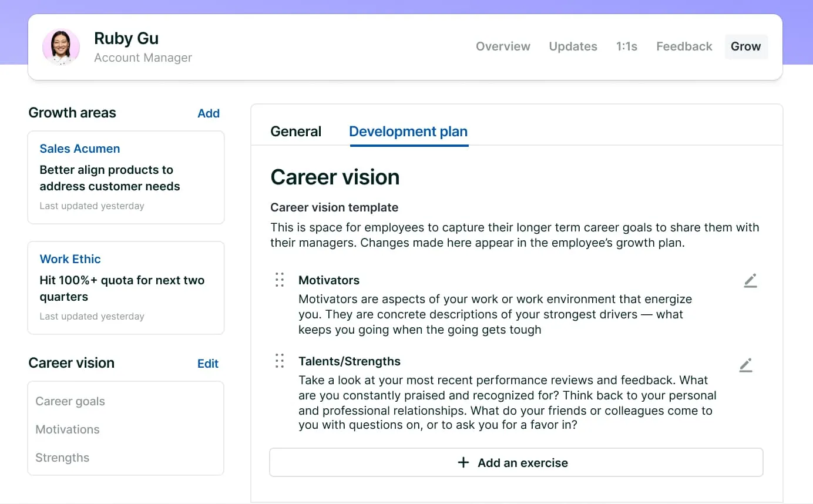The image size is (813, 504).
Task: Open the Sales Acumen growth area card
Action: pyautogui.click(x=126, y=177)
